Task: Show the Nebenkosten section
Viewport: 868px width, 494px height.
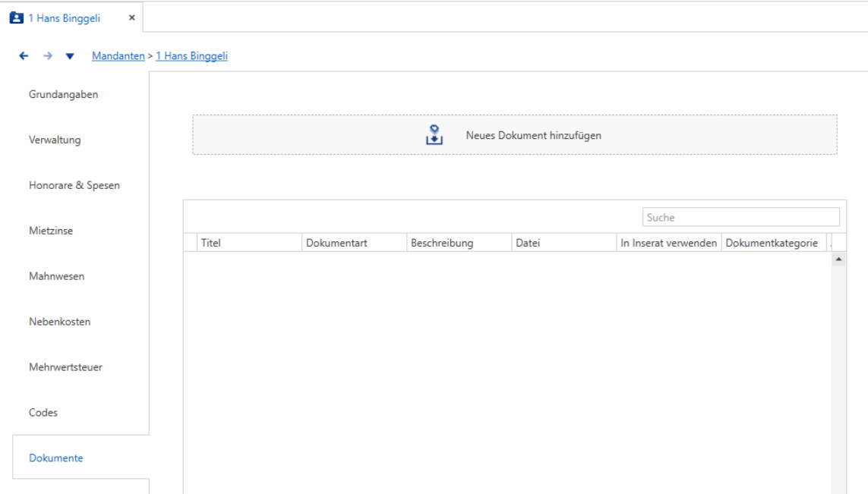Action: pos(60,322)
